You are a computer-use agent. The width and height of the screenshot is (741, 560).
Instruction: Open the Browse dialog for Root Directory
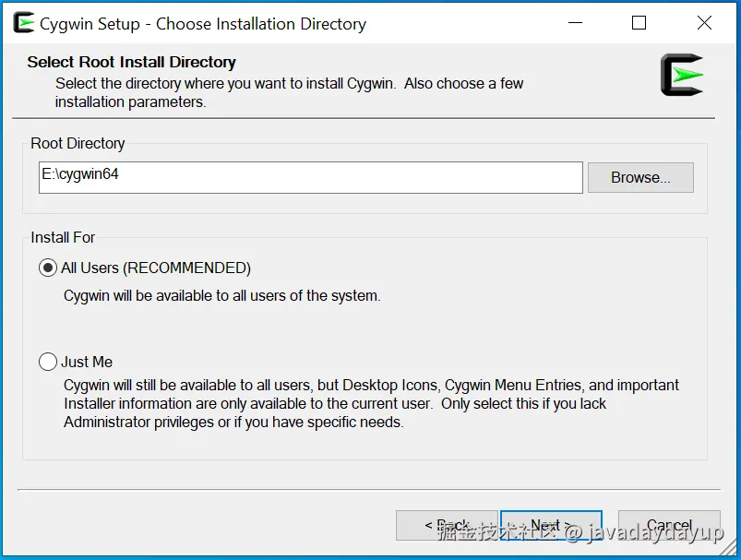pos(640,177)
